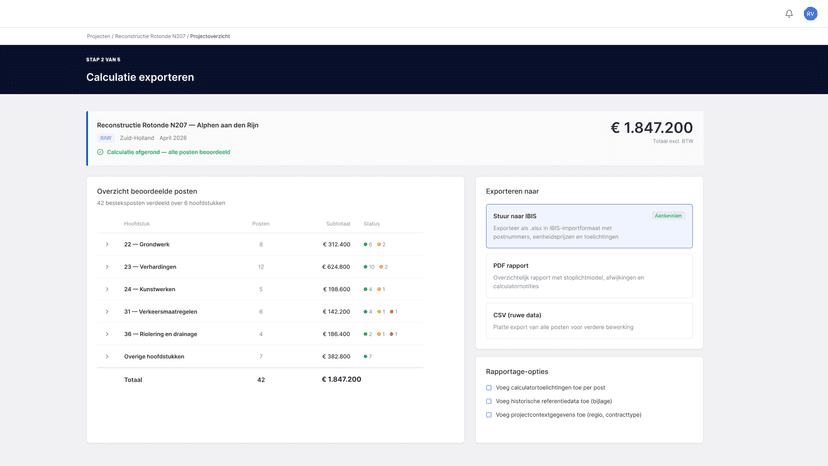Click the red status dot for Verkeersmaatregelen

[x=392, y=312]
